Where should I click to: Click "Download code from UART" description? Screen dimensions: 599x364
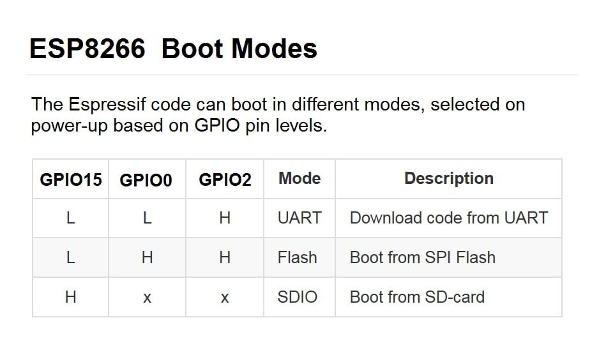(x=448, y=218)
